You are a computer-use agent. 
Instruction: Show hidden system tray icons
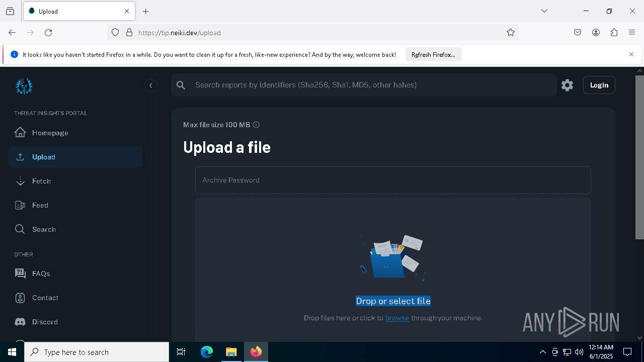(x=542, y=352)
